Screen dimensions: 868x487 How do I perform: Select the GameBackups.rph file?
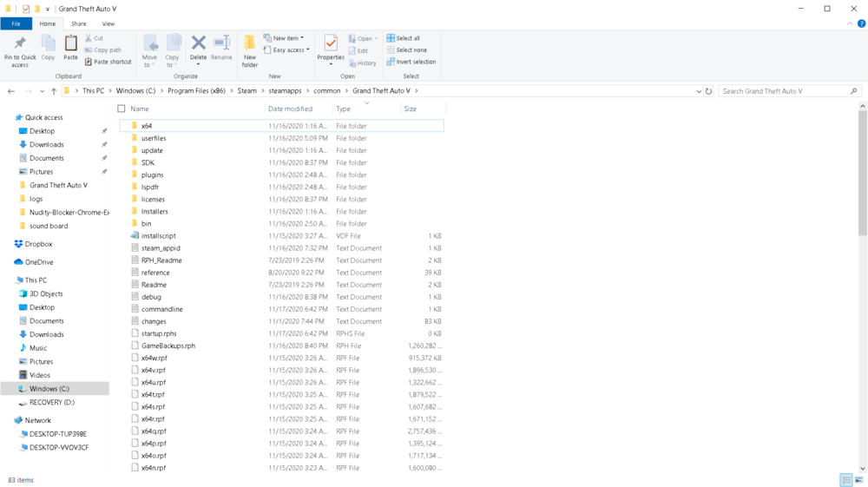click(281, 346)
